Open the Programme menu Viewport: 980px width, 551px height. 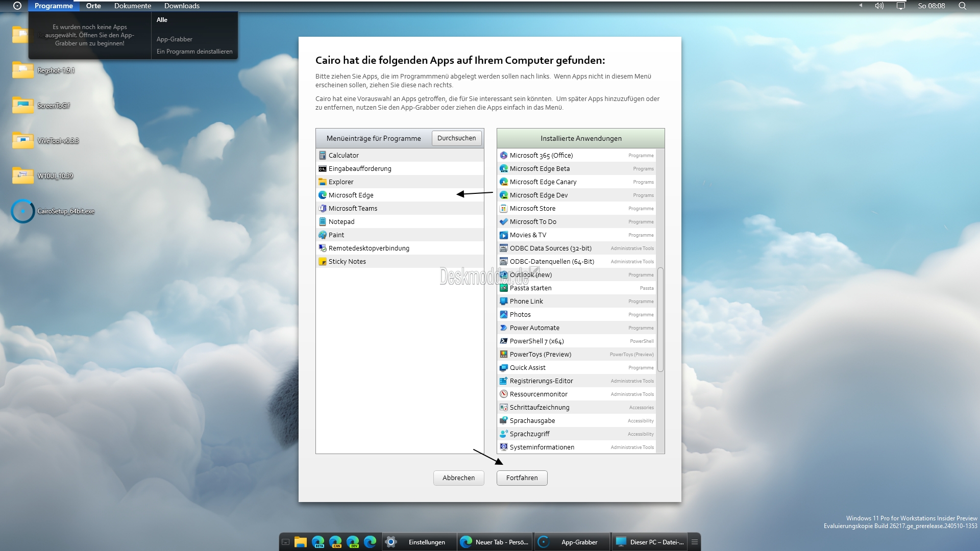tap(54, 6)
